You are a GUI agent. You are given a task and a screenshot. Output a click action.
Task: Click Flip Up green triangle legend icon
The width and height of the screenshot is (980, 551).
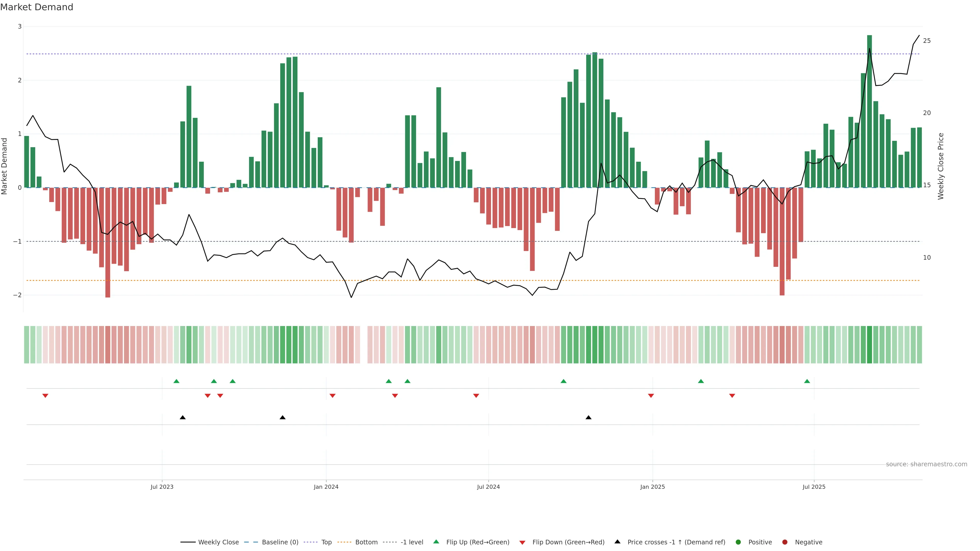point(436,542)
